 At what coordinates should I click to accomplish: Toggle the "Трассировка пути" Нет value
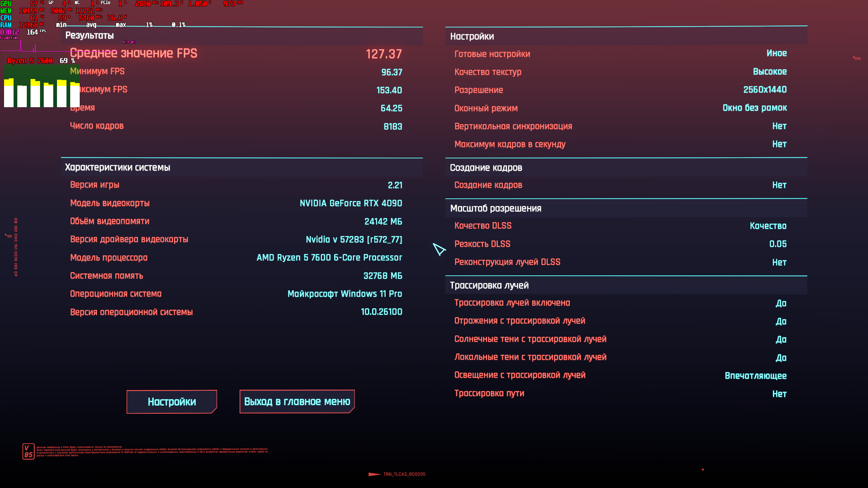click(779, 394)
